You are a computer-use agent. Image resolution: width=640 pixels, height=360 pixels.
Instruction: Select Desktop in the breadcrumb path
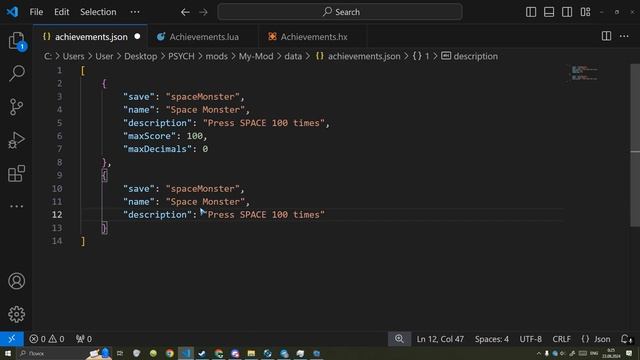pos(140,56)
